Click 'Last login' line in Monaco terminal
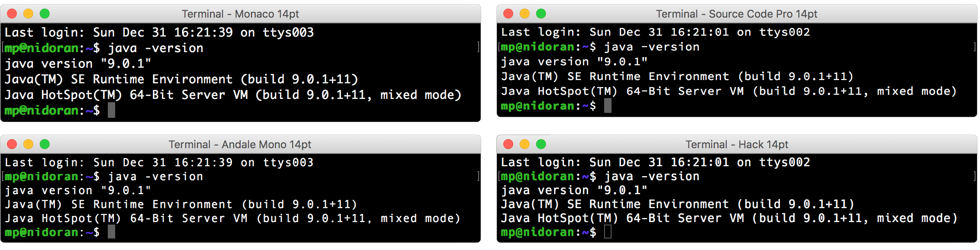The image size is (980, 250). pos(159,32)
